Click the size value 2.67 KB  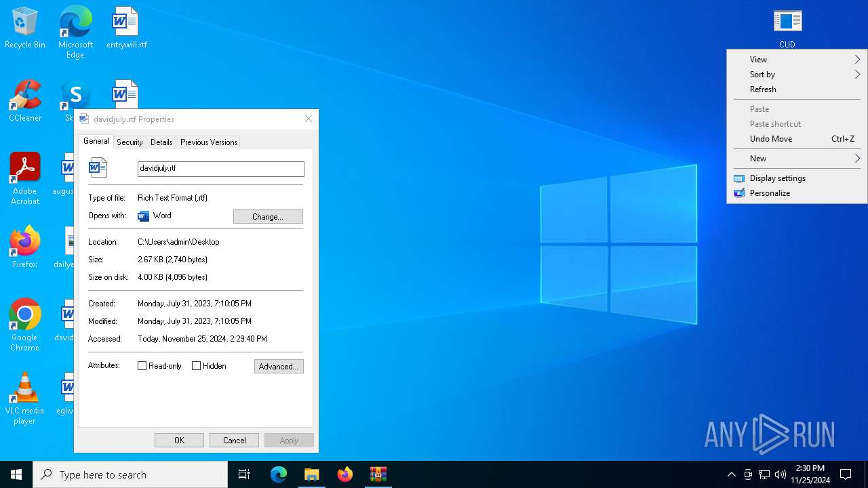tap(172, 260)
